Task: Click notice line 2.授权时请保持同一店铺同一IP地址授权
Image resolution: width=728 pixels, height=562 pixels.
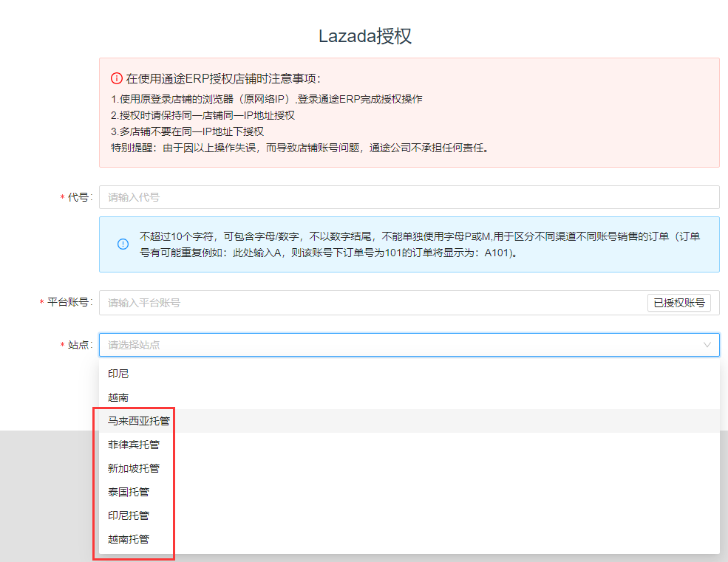Action: pos(203,115)
